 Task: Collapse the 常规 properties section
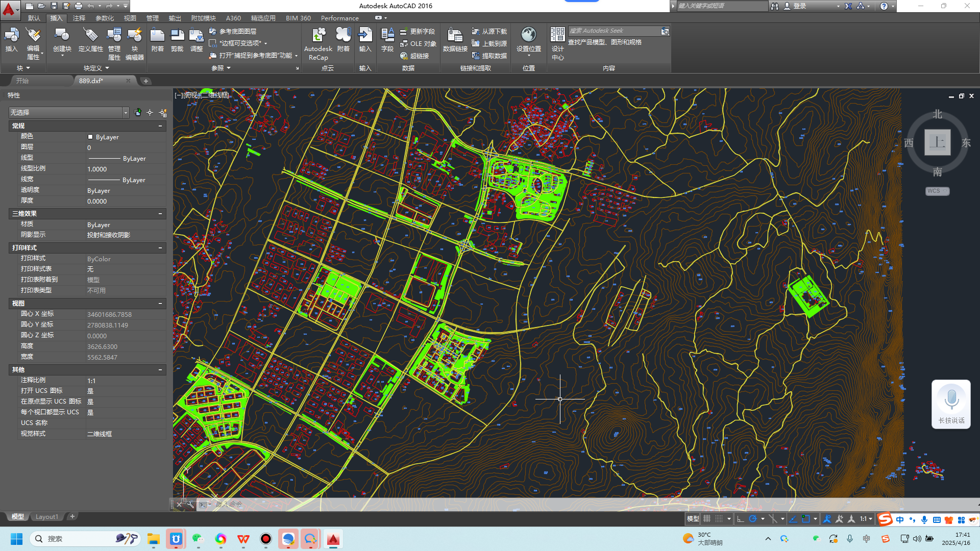coord(160,126)
